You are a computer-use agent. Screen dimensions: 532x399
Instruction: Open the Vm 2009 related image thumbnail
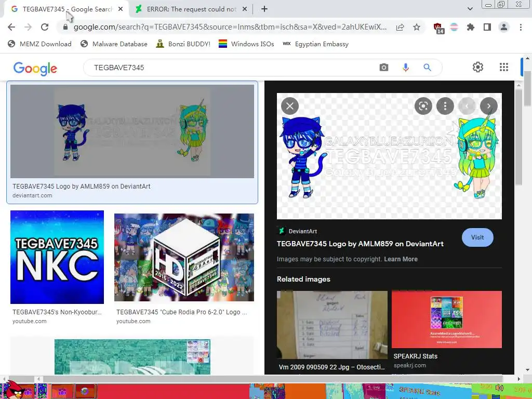tap(332, 325)
